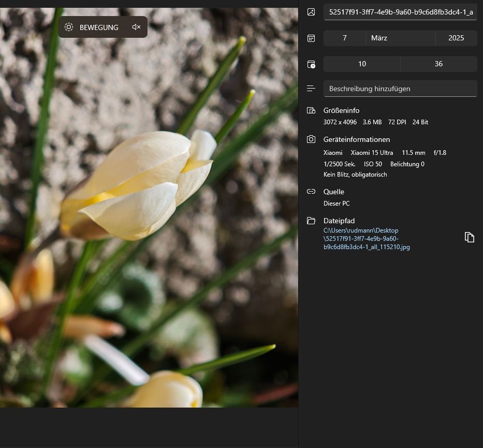Click the Beschreibung hinzufügen field
483x448 pixels.
click(400, 89)
